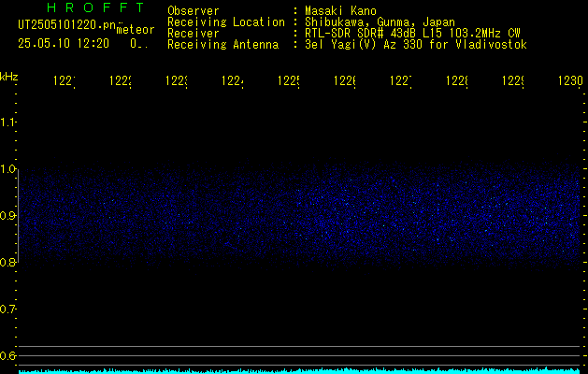The height and width of the screenshot is (374, 588).
Task: Click the location Shibukawa, Gunma, Japan
Action: point(380,22)
